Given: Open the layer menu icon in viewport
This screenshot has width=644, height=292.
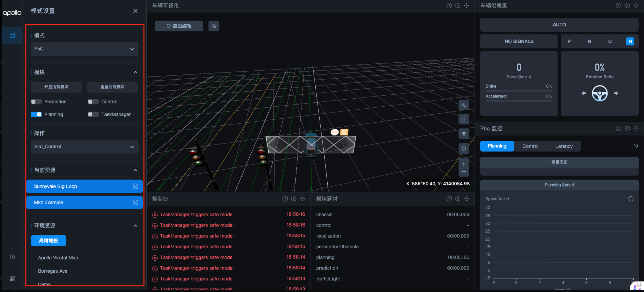Looking at the screenshot, I should [x=464, y=134].
